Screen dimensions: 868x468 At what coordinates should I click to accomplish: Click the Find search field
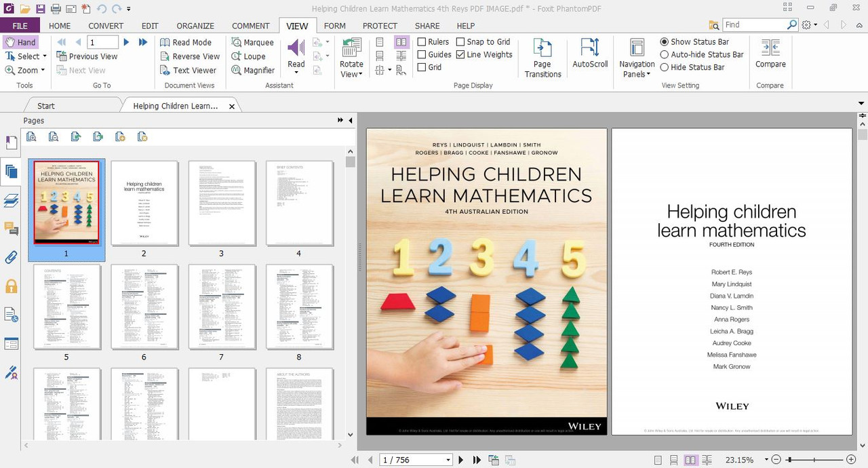[x=754, y=24]
